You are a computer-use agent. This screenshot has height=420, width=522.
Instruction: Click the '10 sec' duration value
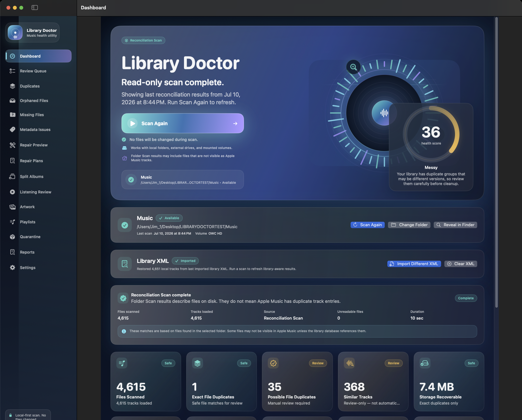(x=417, y=318)
